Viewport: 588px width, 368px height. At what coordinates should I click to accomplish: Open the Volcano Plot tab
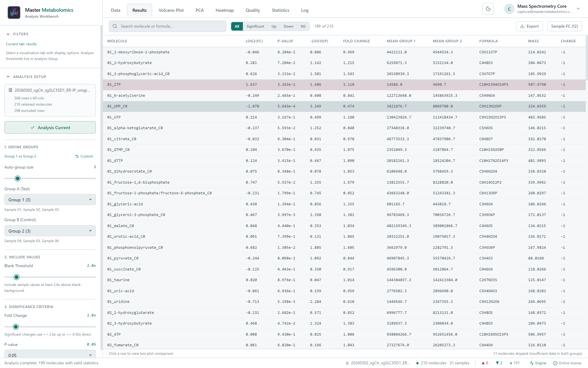(x=171, y=10)
